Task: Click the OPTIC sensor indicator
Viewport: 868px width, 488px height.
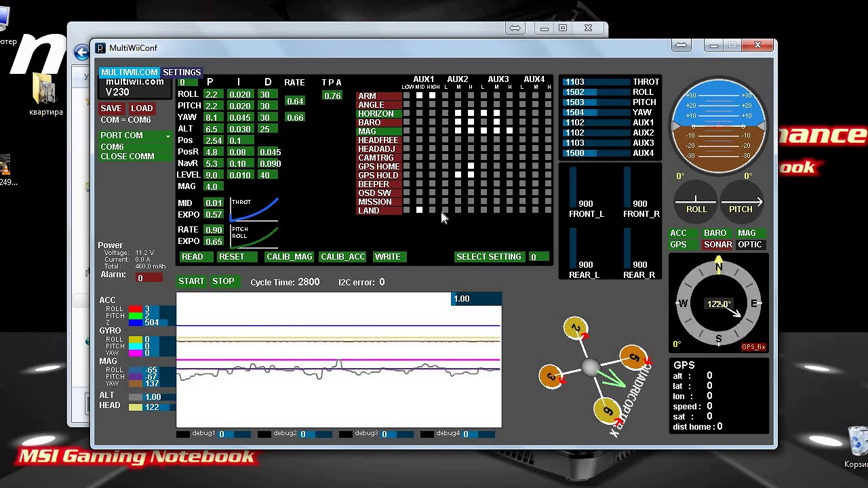Action: click(750, 245)
